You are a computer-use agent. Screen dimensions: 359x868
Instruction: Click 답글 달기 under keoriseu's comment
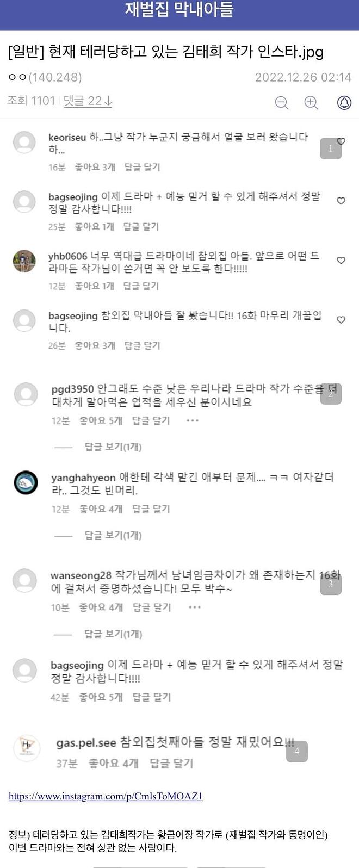[143, 167]
